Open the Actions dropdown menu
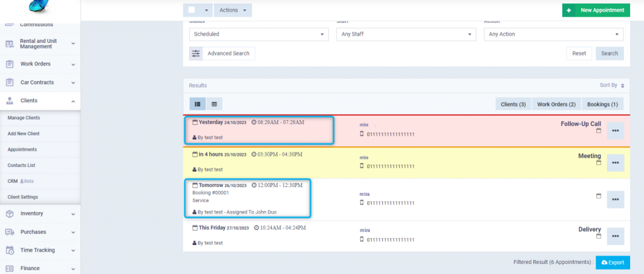644x274 pixels. pyautogui.click(x=233, y=10)
